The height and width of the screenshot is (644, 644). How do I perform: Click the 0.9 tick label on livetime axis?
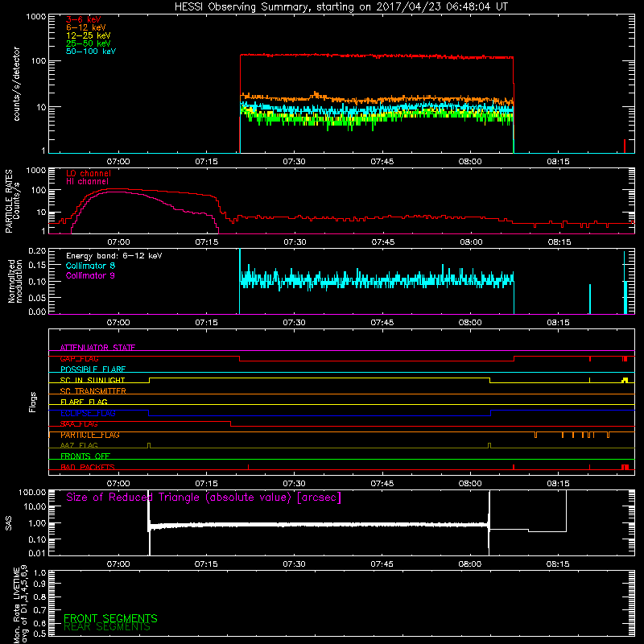pyautogui.click(x=39, y=584)
